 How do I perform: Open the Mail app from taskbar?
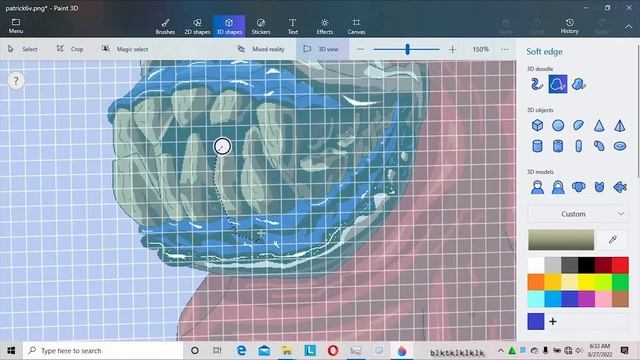pyautogui.click(x=264, y=350)
